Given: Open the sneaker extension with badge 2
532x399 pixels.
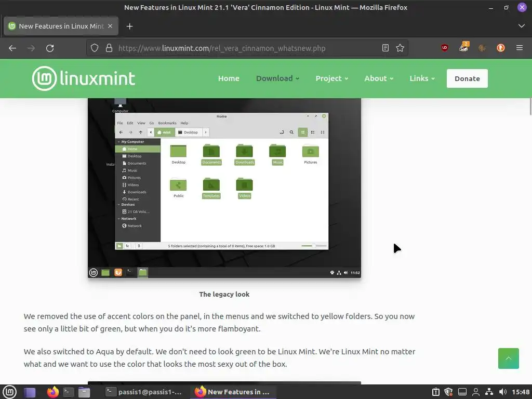Looking at the screenshot, I should (x=463, y=47).
